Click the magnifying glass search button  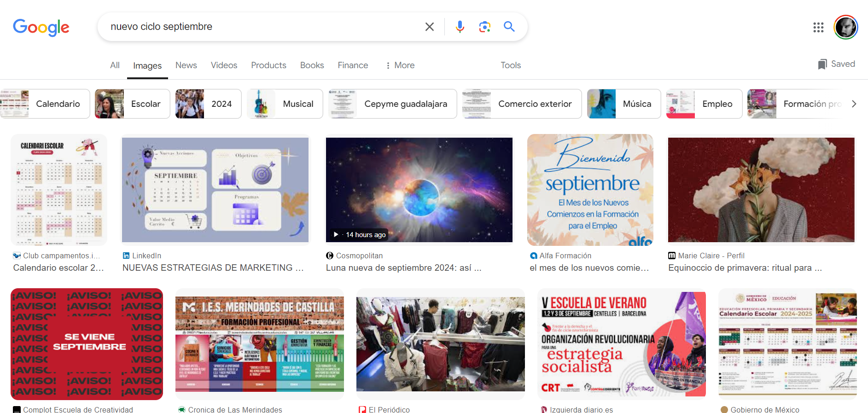tap(509, 27)
